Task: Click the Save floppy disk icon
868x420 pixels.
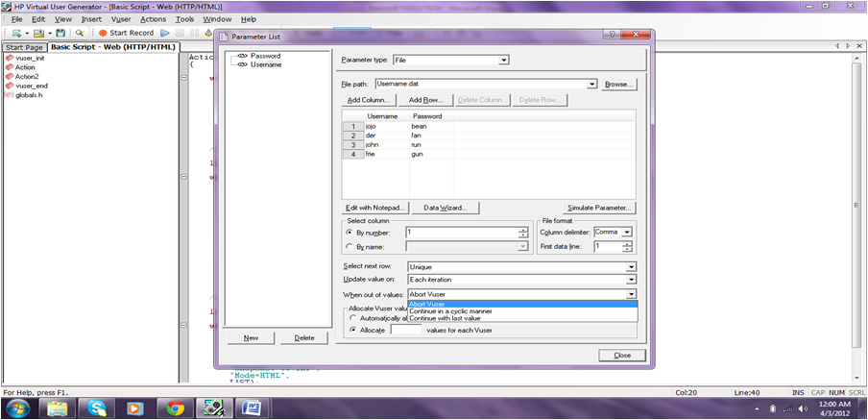Action: click(x=60, y=34)
